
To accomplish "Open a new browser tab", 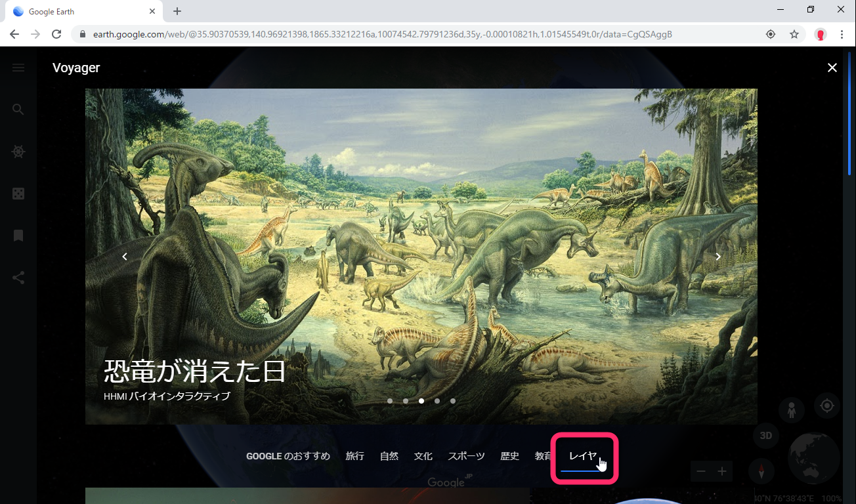I will (177, 11).
